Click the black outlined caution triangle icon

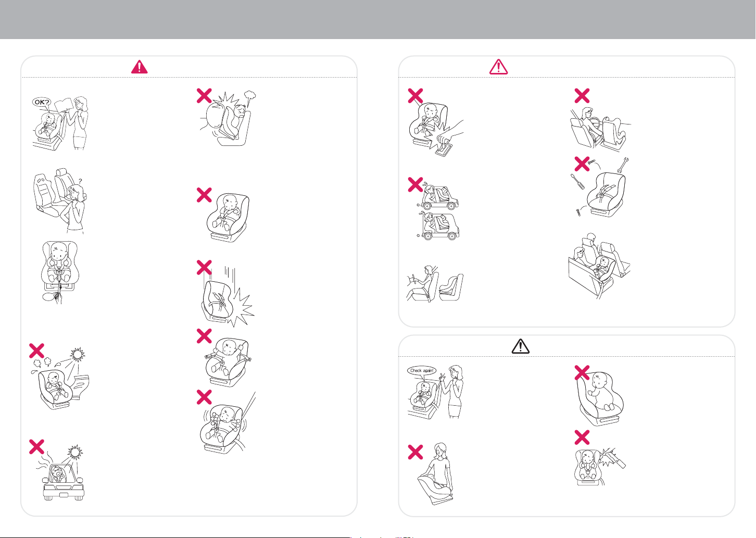point(520,346)
